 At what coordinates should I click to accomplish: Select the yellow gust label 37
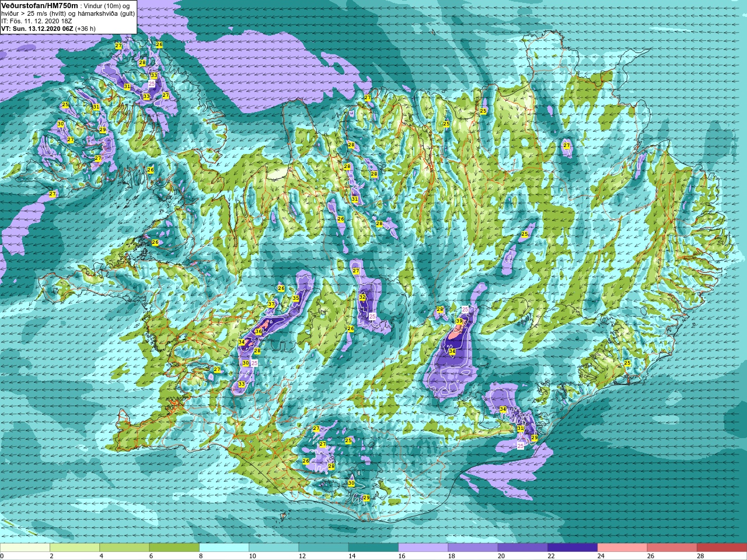(271, 304)
